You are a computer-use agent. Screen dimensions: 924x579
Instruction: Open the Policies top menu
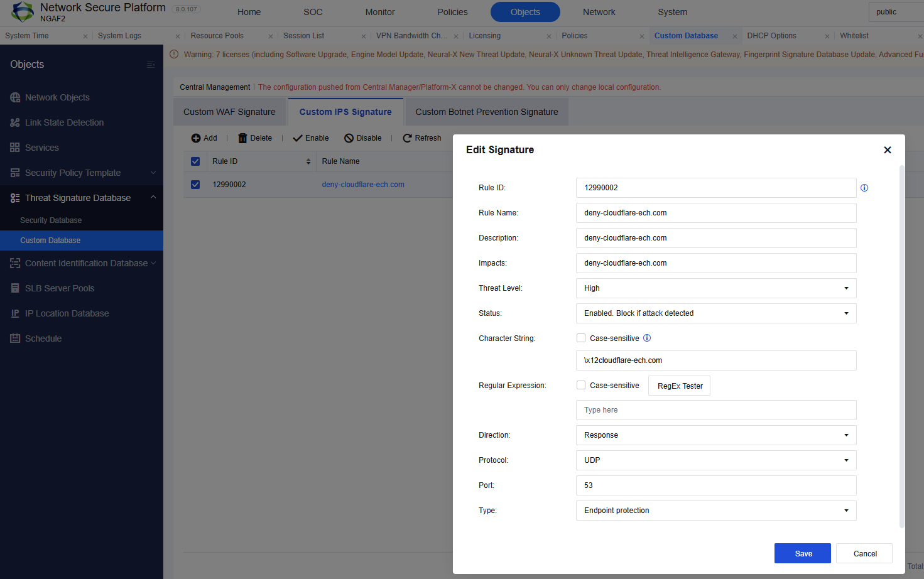click(452, 12)
